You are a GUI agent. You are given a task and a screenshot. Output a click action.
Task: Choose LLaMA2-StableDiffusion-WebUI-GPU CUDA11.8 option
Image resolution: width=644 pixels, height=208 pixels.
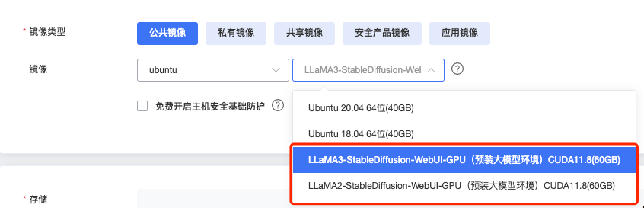[461, 186]
